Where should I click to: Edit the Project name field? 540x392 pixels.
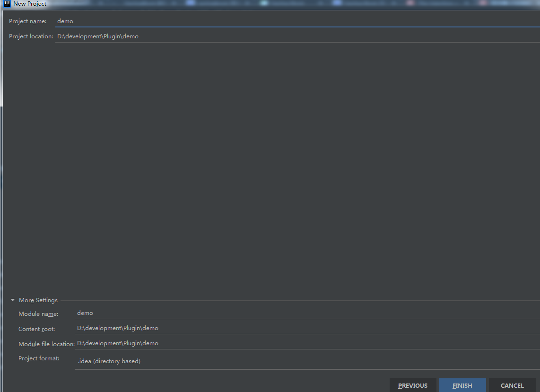(x=297, y=21)
